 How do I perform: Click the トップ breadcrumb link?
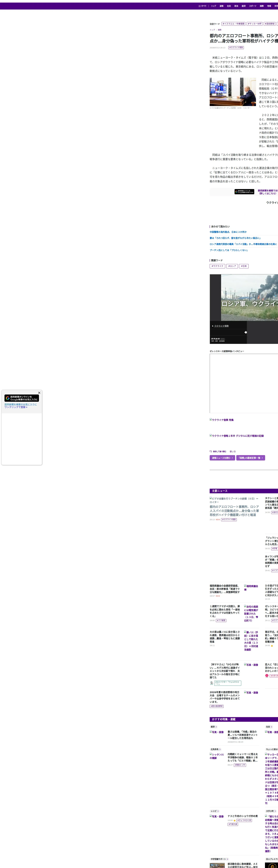212,30
